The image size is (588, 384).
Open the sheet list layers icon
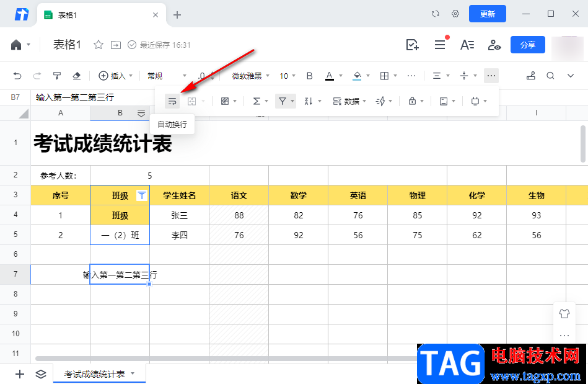[40, 374]
